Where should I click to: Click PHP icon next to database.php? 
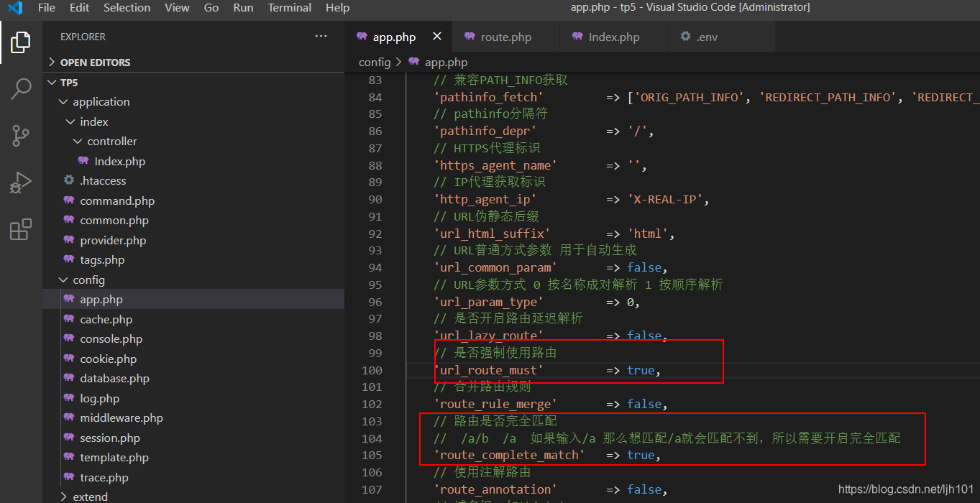click(69, 378)
